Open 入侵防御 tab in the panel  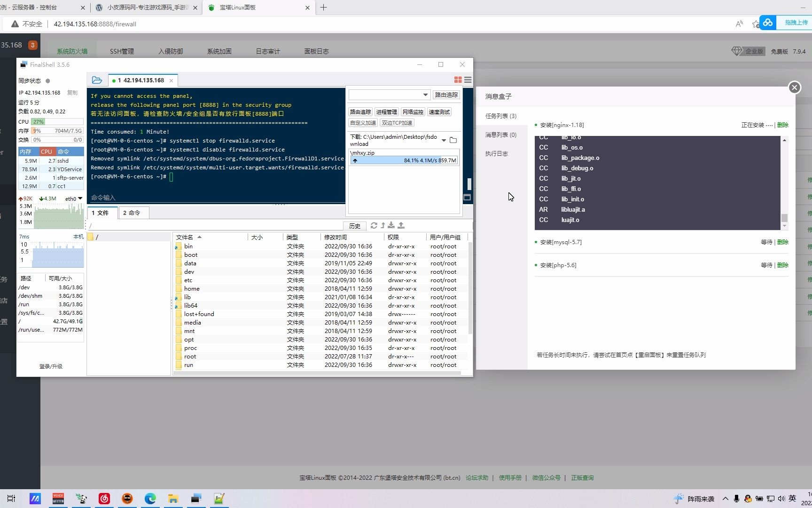pyautogui.click(x=171, y=51)
